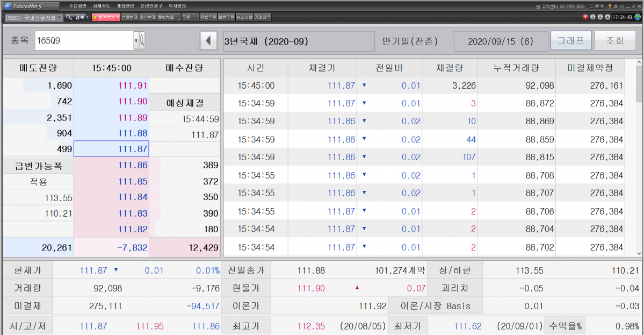Image resolution: width=644 pixels, height=335 pixels.
Task: Open the 주문화면 menu
Action: [x=77, y=5]
